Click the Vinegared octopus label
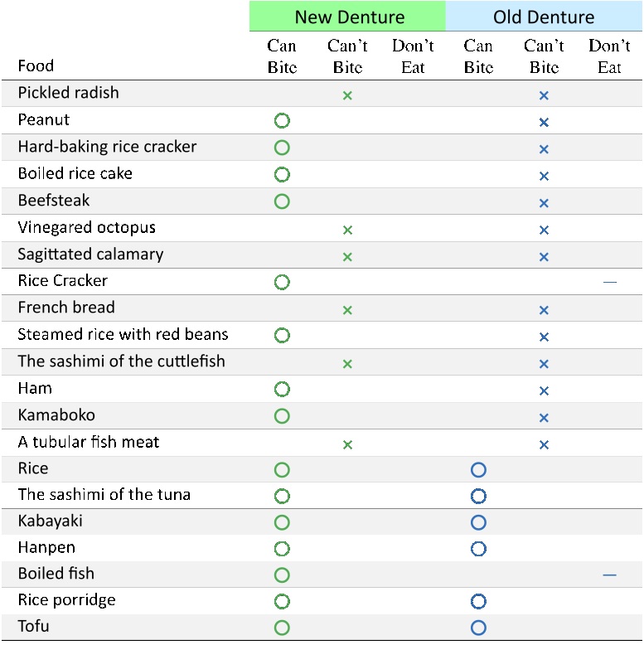 87,227
